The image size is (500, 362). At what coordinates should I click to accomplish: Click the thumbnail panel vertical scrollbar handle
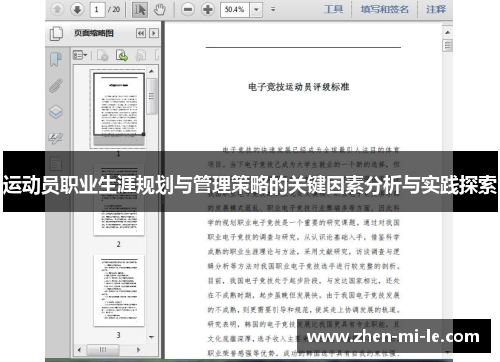[152, 96]
